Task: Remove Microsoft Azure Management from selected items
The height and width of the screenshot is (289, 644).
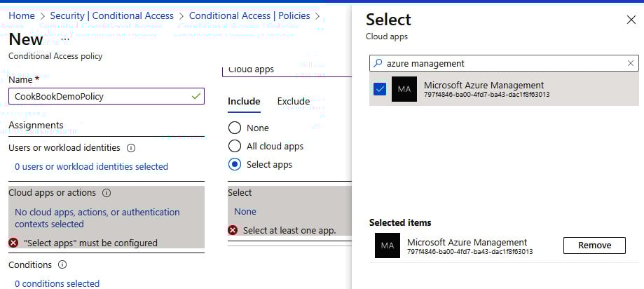Action: [x=594, y=246]
